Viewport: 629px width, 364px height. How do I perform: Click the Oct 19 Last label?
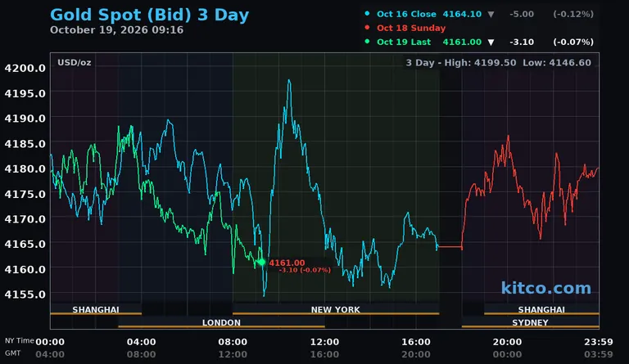click(x=404, y=42)
